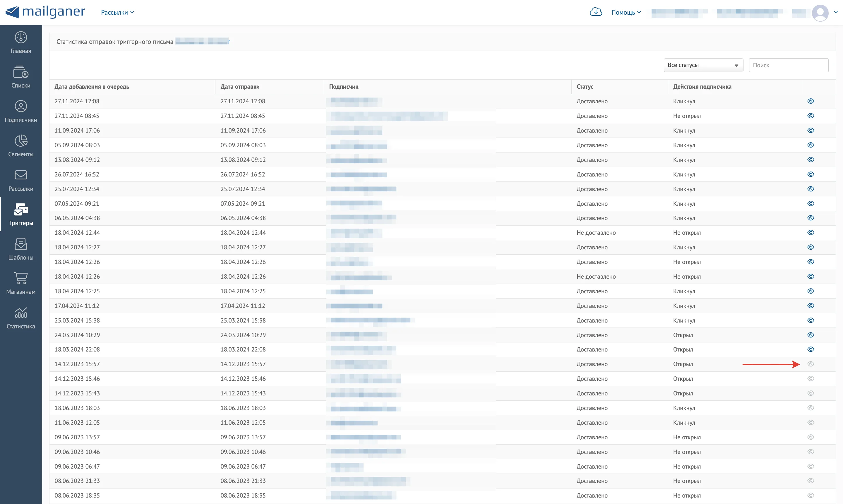Open the Помощь dropdown menu
Viewport: 843px width, 504px height.
[626, 13]
